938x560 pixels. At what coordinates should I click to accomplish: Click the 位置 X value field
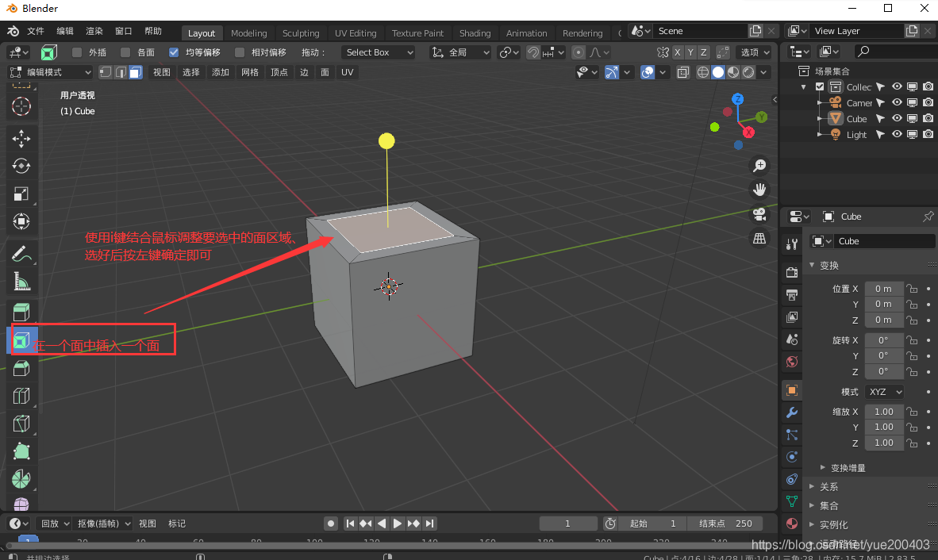pos(883,289)
